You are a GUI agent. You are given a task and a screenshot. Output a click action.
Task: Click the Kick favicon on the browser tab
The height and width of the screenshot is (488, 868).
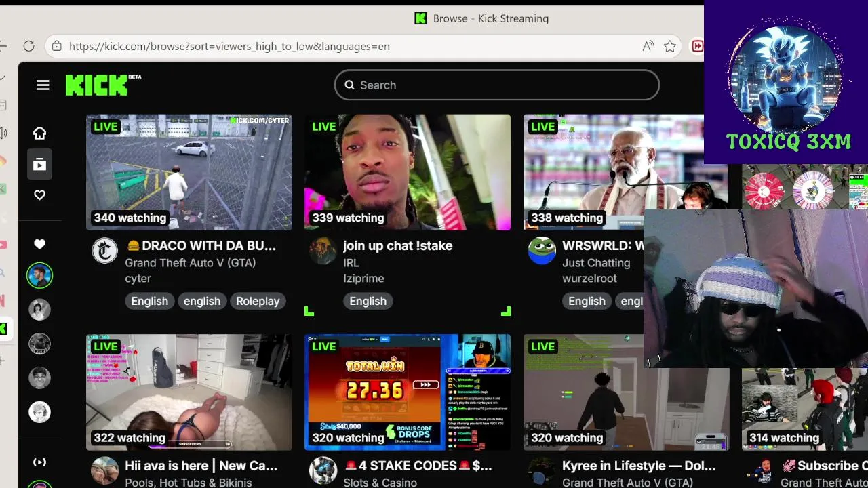pyautogui.click(x=420, y=18)
